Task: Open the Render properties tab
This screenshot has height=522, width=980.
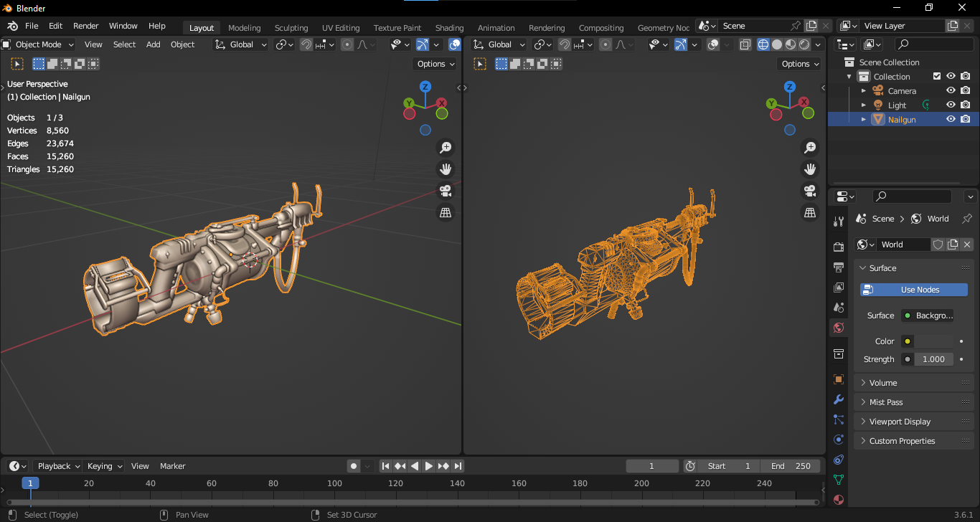Action: (x=839, y=247)
